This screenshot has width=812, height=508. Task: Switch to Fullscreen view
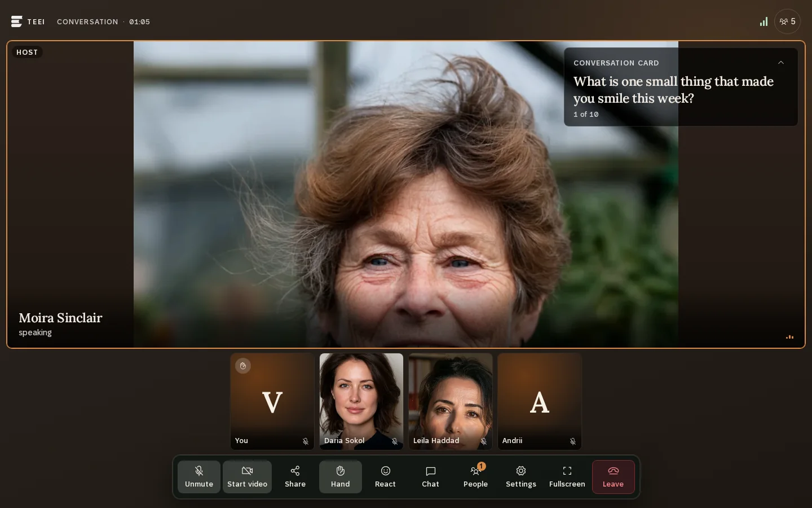(x=567, y=477)
